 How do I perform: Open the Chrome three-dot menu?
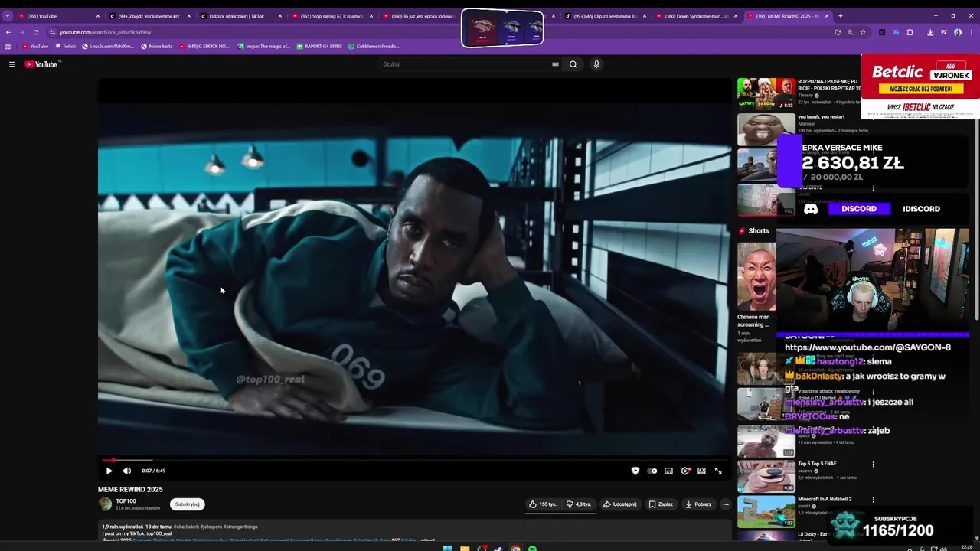coord(971,32)
